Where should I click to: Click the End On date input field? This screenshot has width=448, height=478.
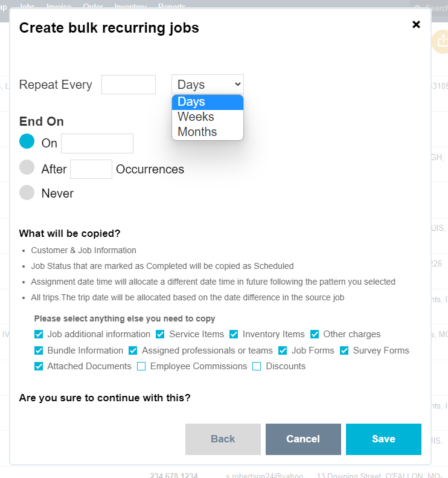(97, 143)
